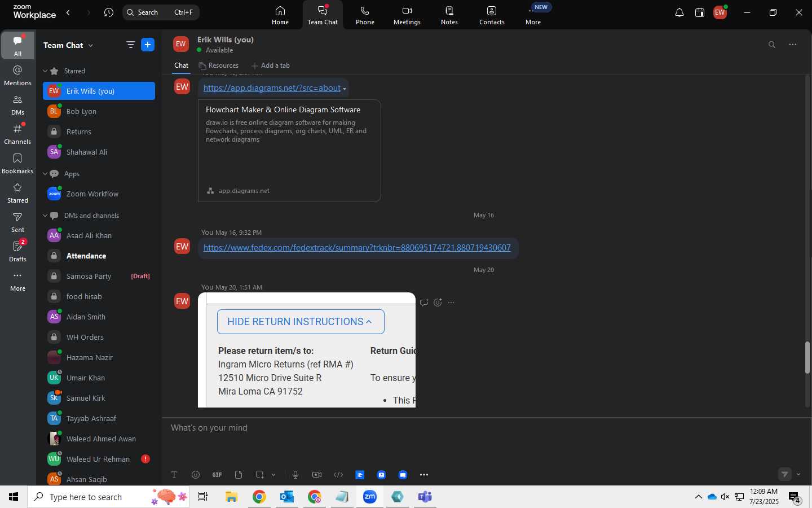Open more compose tools ellipsis
The width and height of the screenshot is (812, 508).
click(424, 475)
